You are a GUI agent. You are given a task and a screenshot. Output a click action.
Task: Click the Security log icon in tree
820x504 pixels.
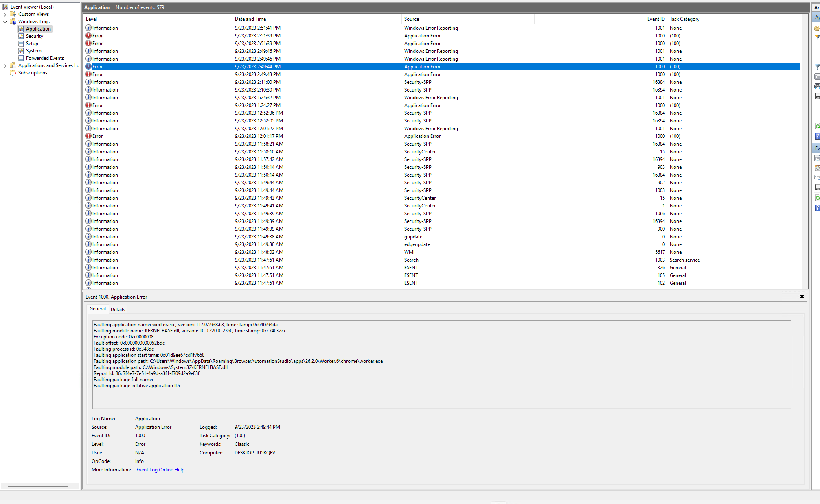(x=21, y=36)
